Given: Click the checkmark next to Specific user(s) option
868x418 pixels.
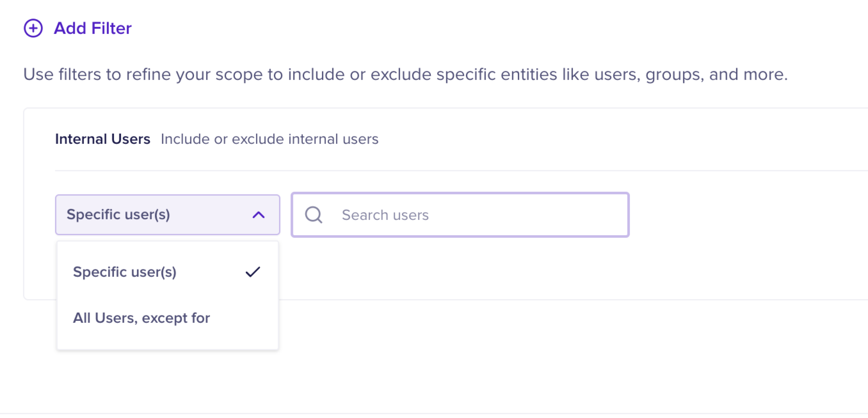Looking at the screenshot, I should [253, 272].
